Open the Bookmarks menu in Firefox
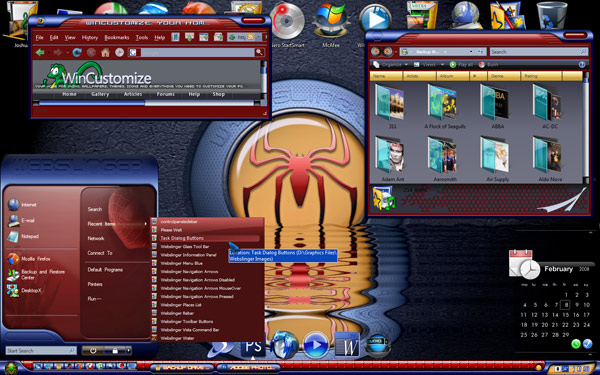600x375 pixels. pos(117,38)
